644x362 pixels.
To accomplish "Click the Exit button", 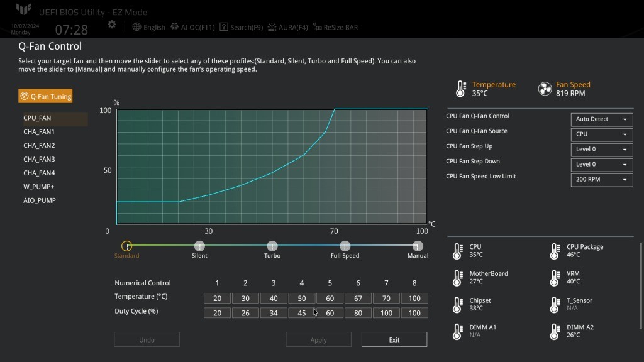I will coord(394,340).
